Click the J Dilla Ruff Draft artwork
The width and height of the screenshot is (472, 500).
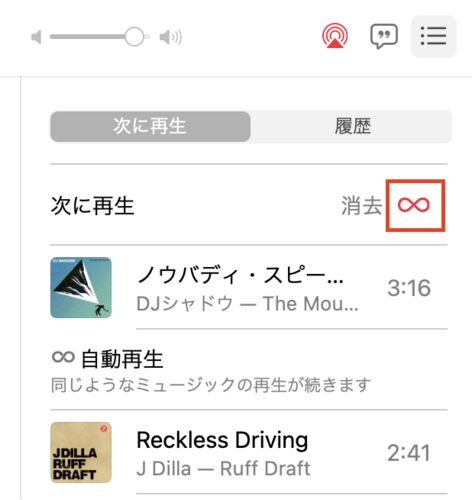[x=81, y=452]
